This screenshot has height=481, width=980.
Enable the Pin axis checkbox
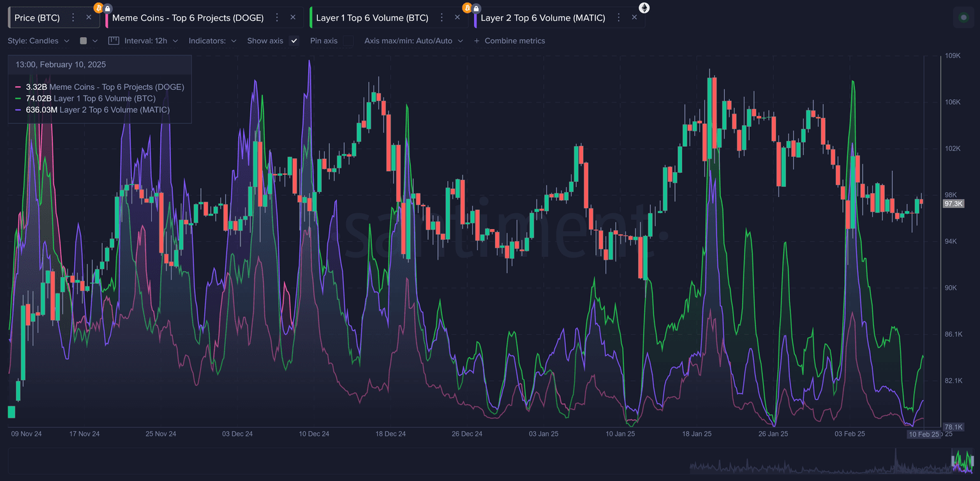[x=348, y=41]
